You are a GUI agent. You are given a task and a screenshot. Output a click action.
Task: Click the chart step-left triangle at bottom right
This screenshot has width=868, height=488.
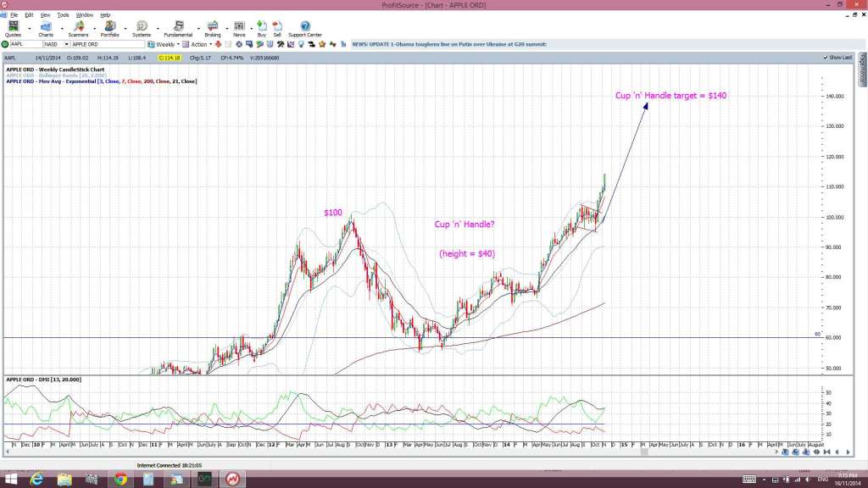(837, 452)
